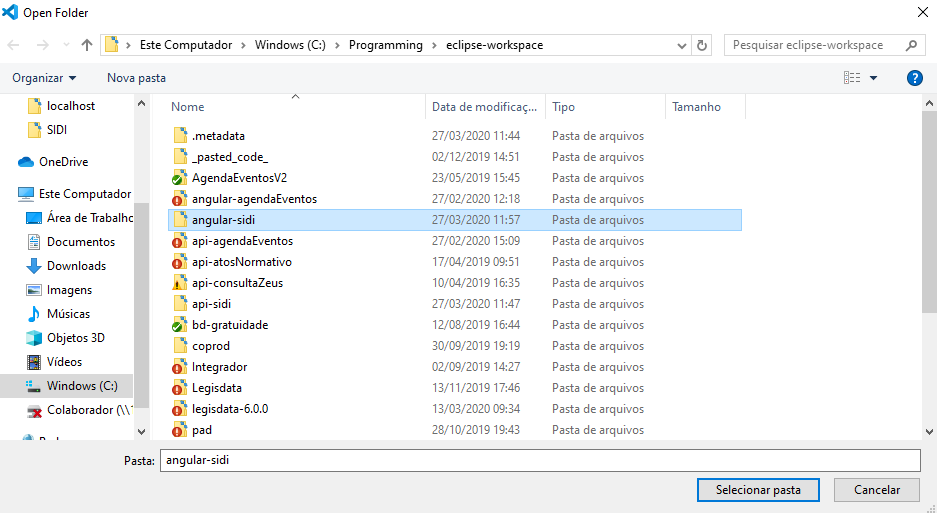This screenshot has width=937, height=513.
Task: Click the Cancelar button
Action: point(876,490)
